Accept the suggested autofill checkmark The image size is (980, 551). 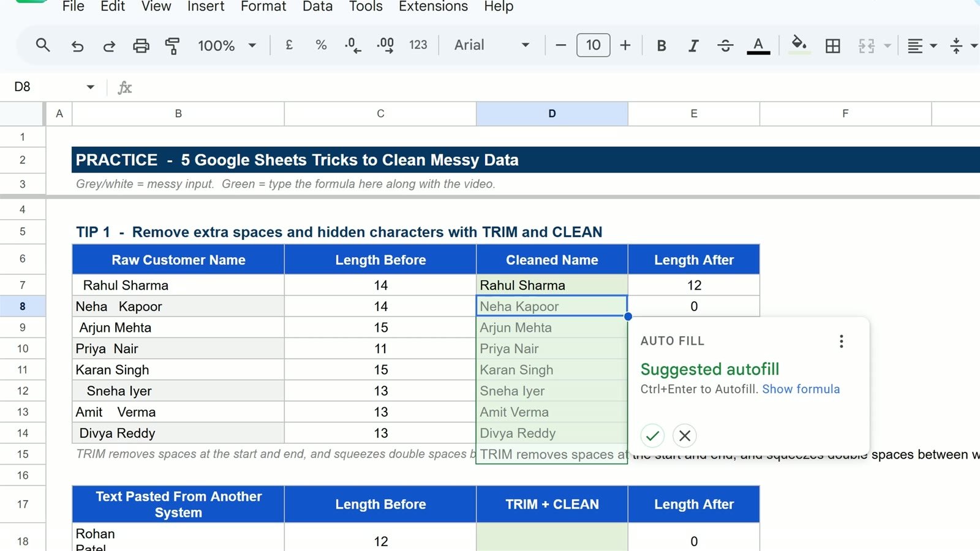click(652, 436)
